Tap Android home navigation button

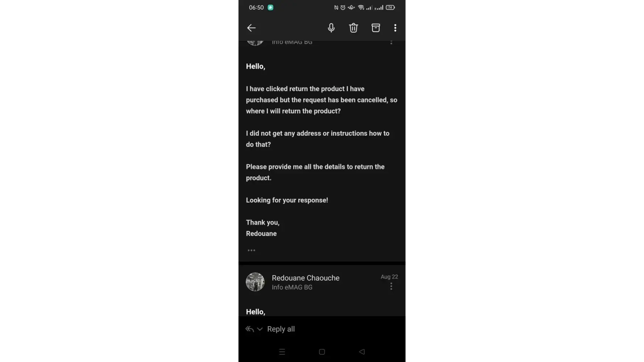click(x=322, y=352)
